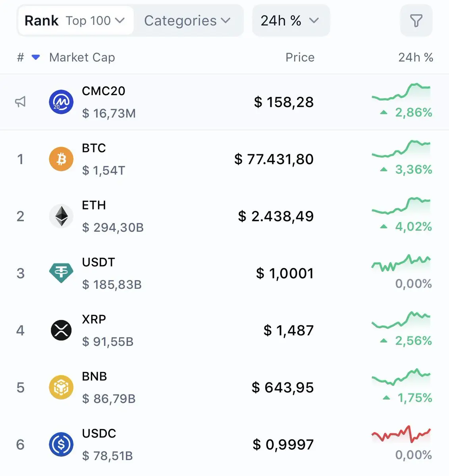Open the BTC price $77.431,80

click(274, 159)
